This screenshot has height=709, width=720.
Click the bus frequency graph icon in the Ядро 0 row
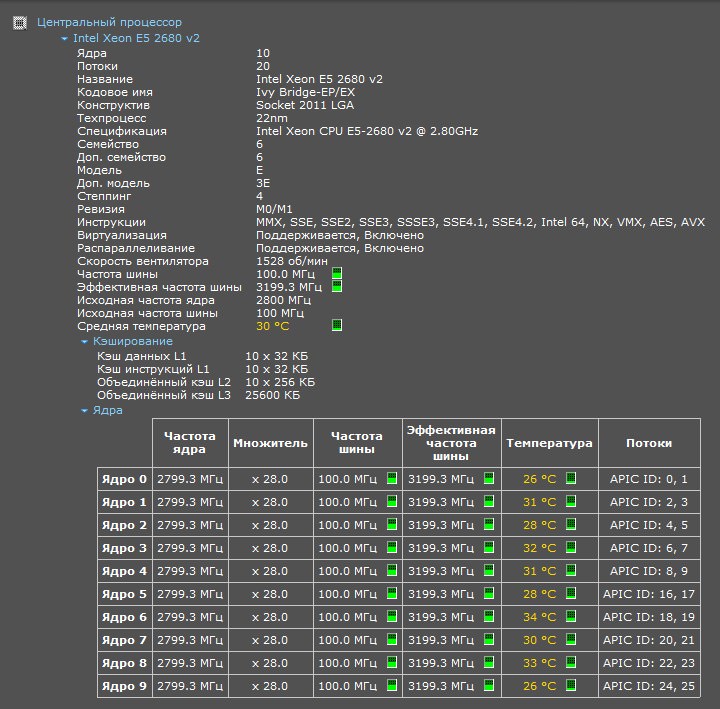pos(392,478)
